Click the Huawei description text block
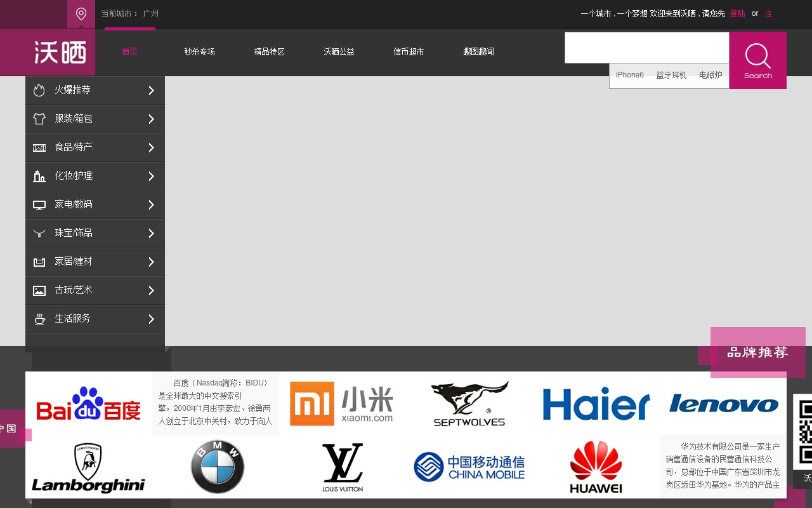 pos(723,466)
